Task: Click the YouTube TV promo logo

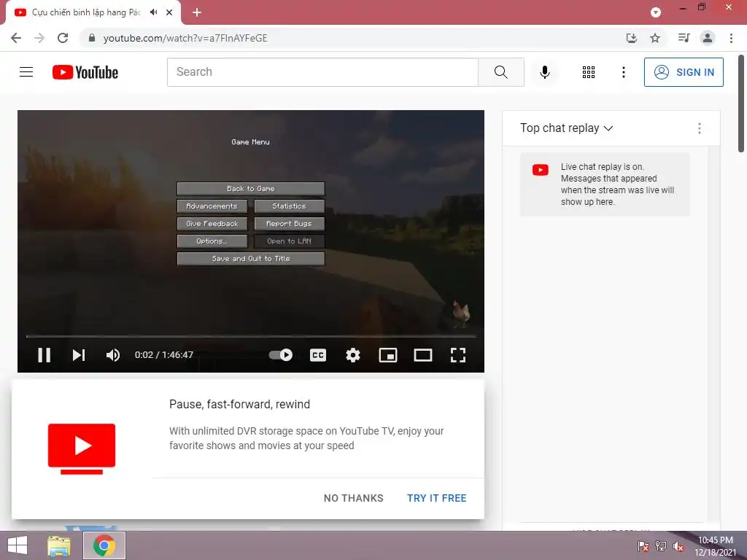Action: click(x=82, y=448)
